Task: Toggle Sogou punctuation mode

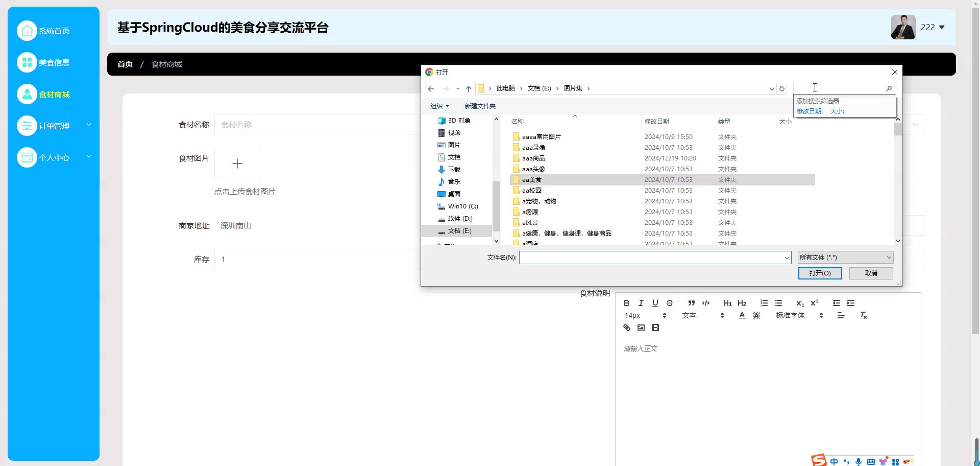Action: point(846,462)
